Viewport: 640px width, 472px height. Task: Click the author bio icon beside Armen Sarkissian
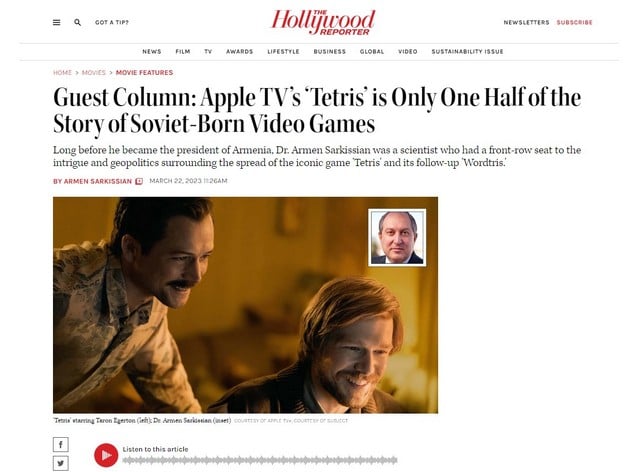tap(139, 181)
